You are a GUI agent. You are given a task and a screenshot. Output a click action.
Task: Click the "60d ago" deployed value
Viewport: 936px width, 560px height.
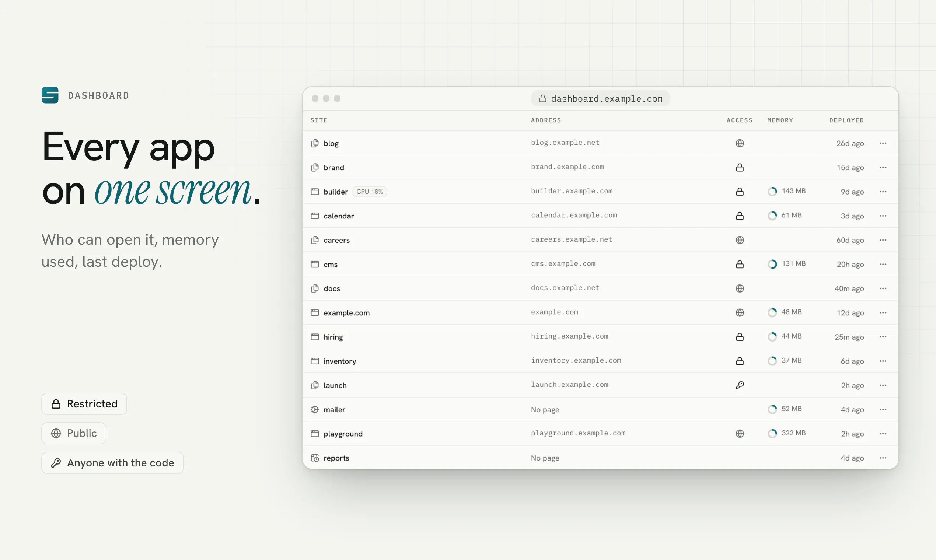coord(849,240)
